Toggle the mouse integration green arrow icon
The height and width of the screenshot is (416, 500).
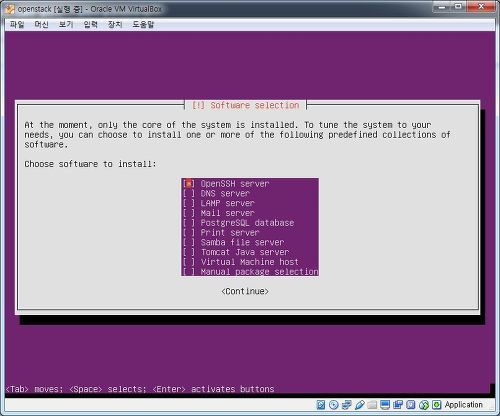pos(424,405)
